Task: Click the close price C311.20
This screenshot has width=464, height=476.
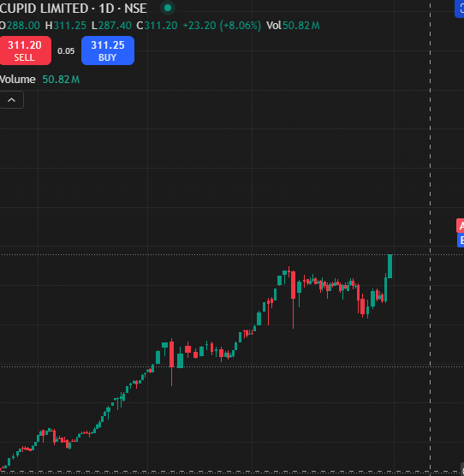Action: point(157,26)
